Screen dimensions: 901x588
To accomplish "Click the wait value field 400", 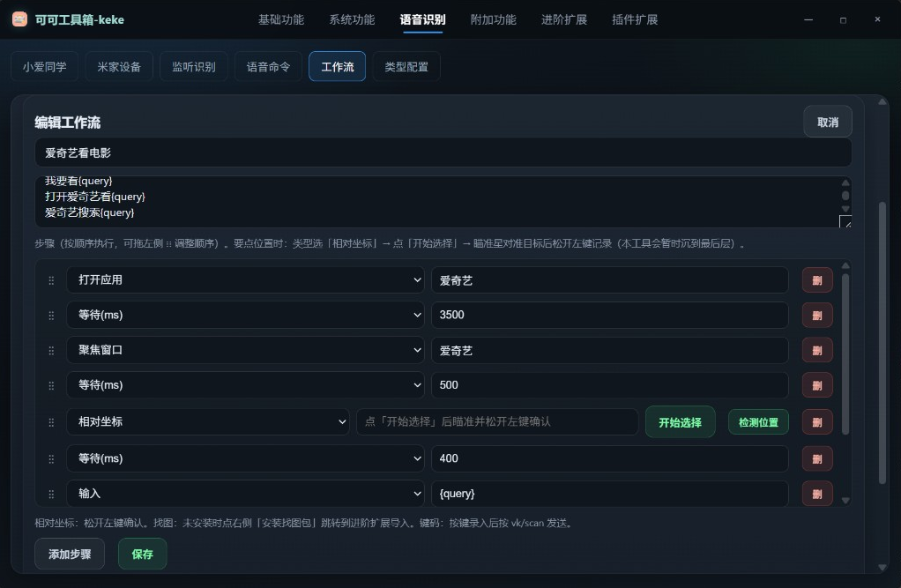I will pos(610,458).
